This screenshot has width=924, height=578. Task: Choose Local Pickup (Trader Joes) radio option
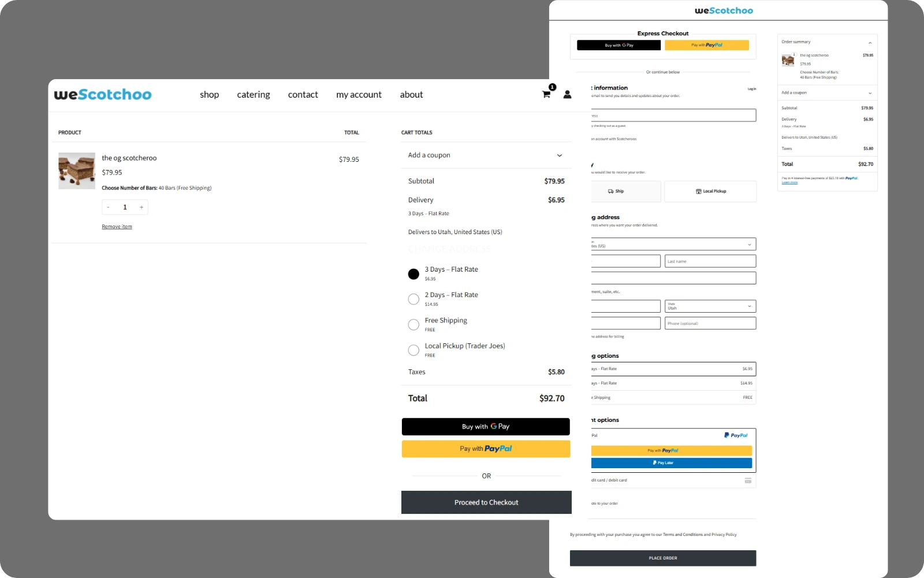413,350
